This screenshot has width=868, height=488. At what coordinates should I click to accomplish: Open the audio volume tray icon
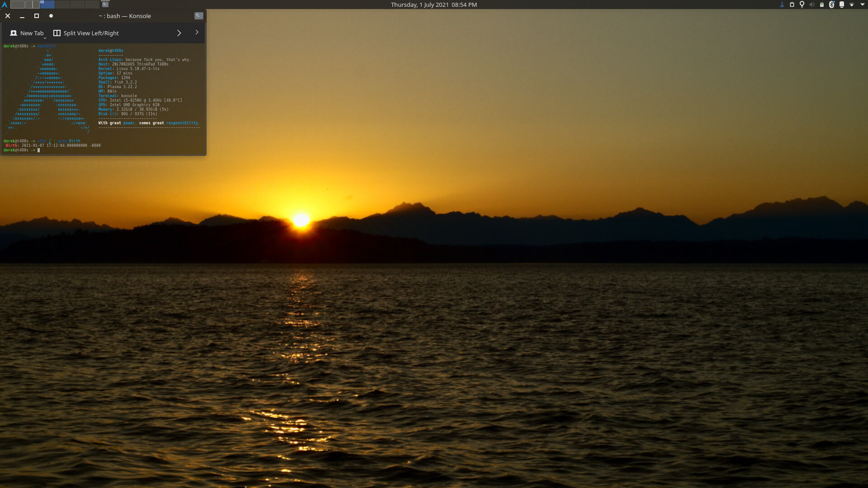[812, 5]
